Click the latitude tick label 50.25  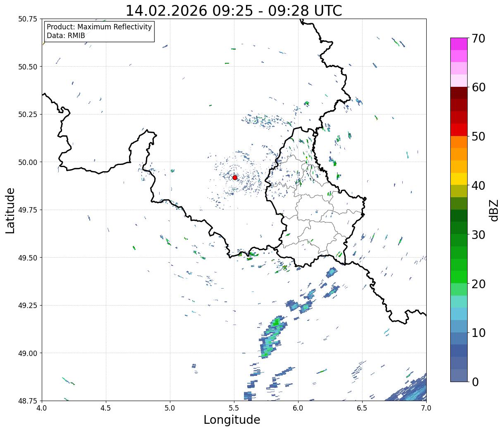click(27, 115)
